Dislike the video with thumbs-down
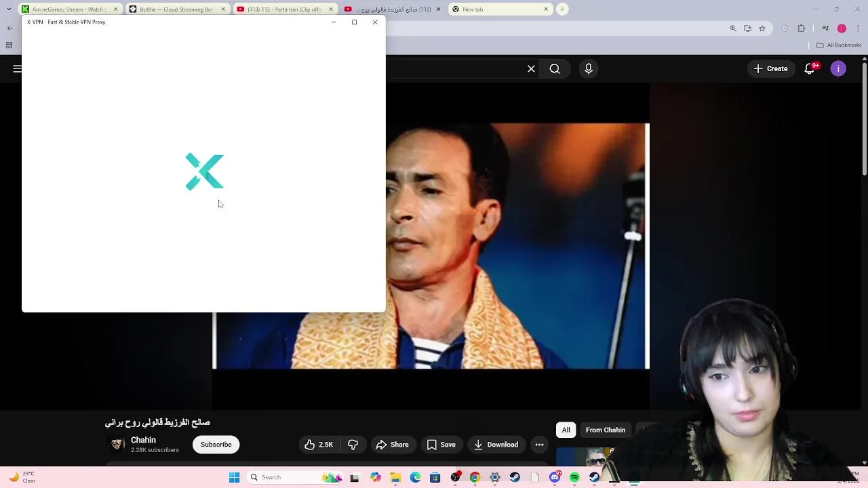 click(353, 445)
